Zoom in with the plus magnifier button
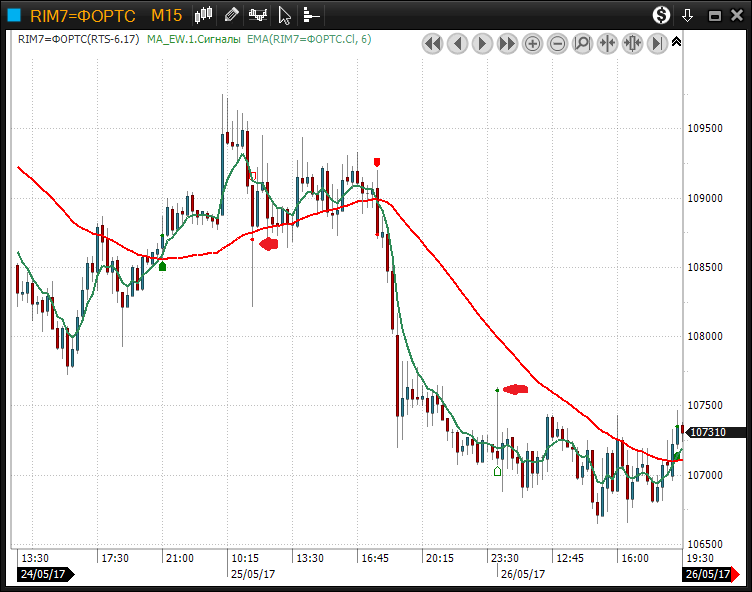The width and height of the screenshot is (752, 592). [532, 43]
